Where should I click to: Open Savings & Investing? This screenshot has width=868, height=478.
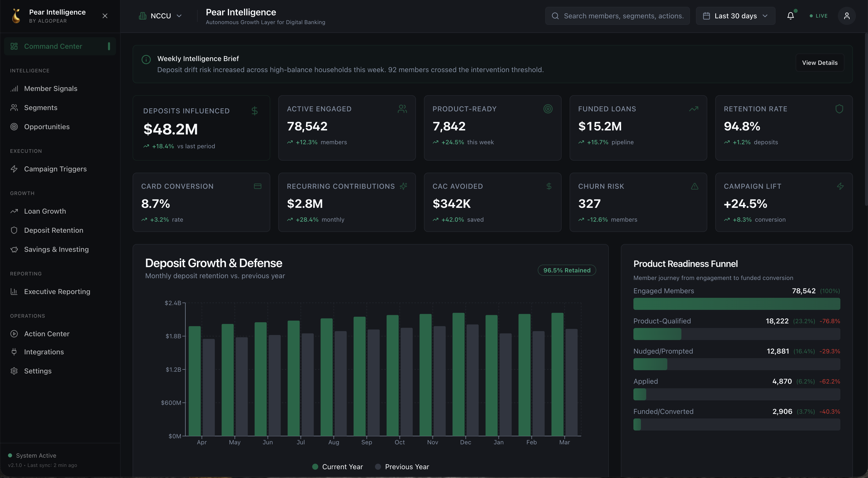(x=56, y=249)
